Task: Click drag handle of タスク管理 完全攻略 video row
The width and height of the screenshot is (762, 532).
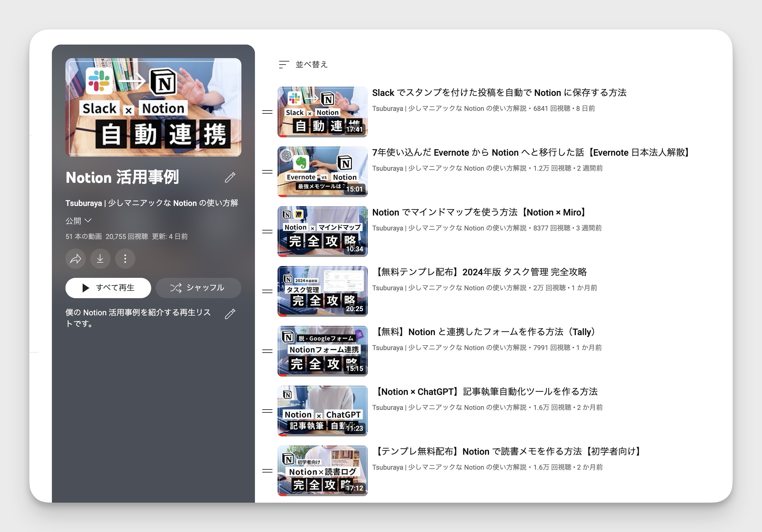Action: 267,291
